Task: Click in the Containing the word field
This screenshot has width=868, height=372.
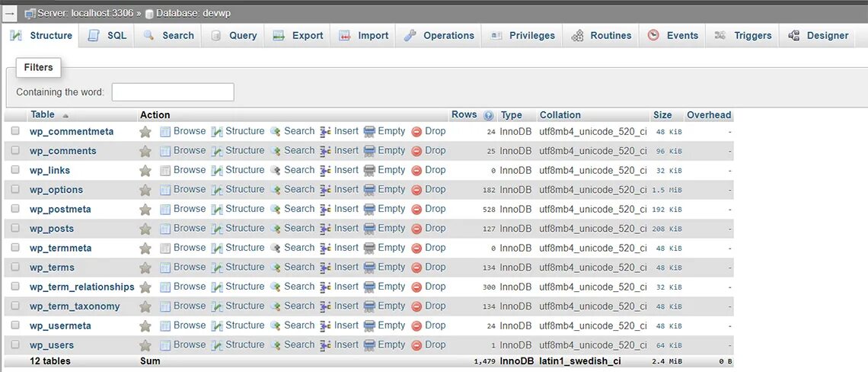Action: pyautogui.click(x=173, y=92)
